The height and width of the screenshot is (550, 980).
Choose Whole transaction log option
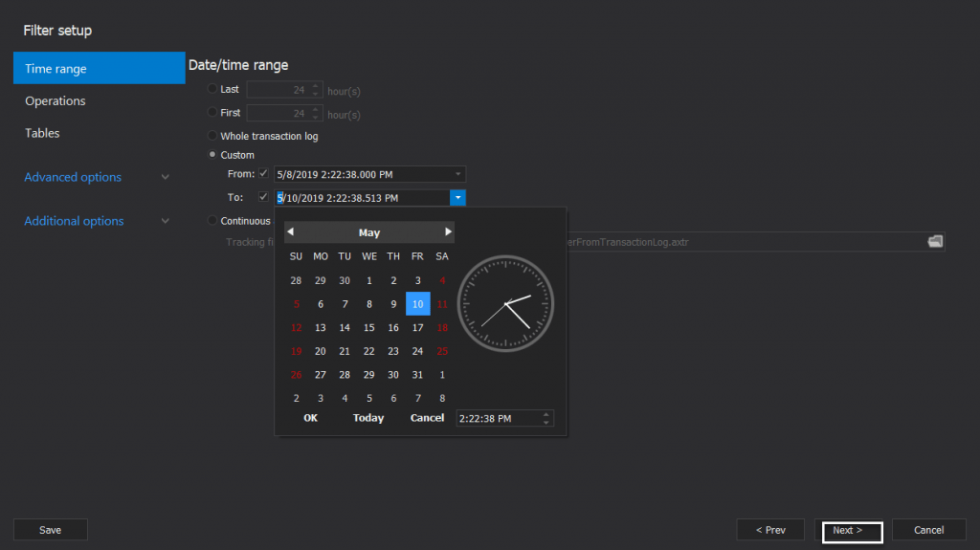[212, 136]
